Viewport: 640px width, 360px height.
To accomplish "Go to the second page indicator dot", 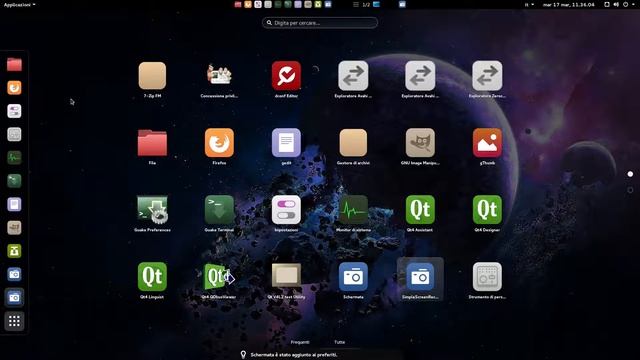I will 630,190.
